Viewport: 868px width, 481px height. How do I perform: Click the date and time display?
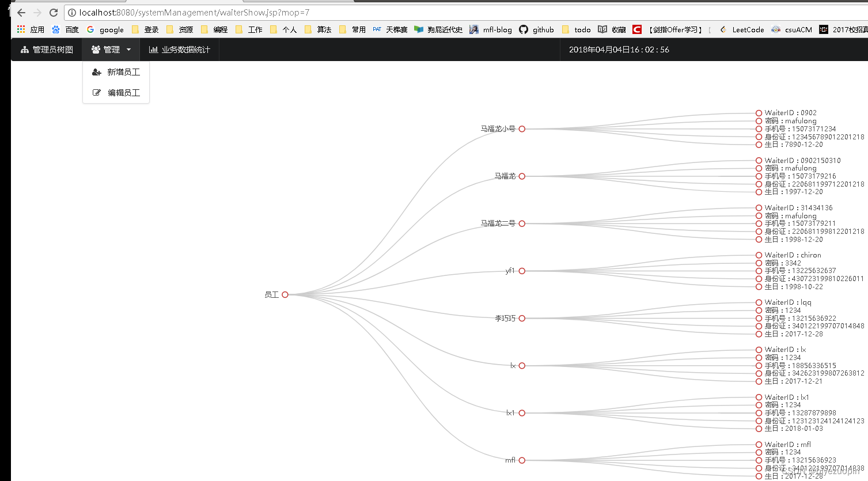(619, 50)
